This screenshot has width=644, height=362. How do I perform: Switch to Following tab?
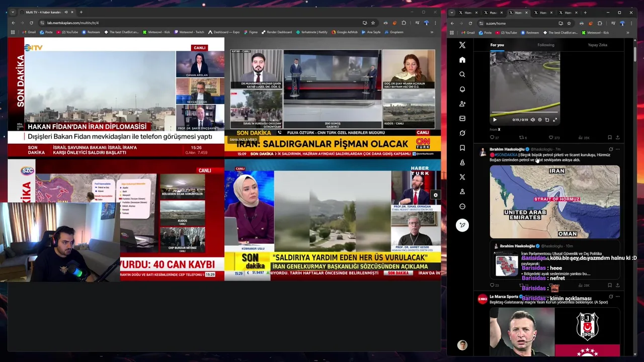coord(545,45)
